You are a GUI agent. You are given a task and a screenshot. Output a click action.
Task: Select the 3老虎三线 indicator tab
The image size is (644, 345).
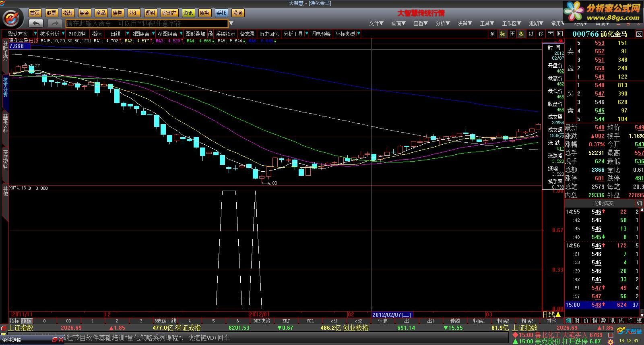tap(165, 321)
